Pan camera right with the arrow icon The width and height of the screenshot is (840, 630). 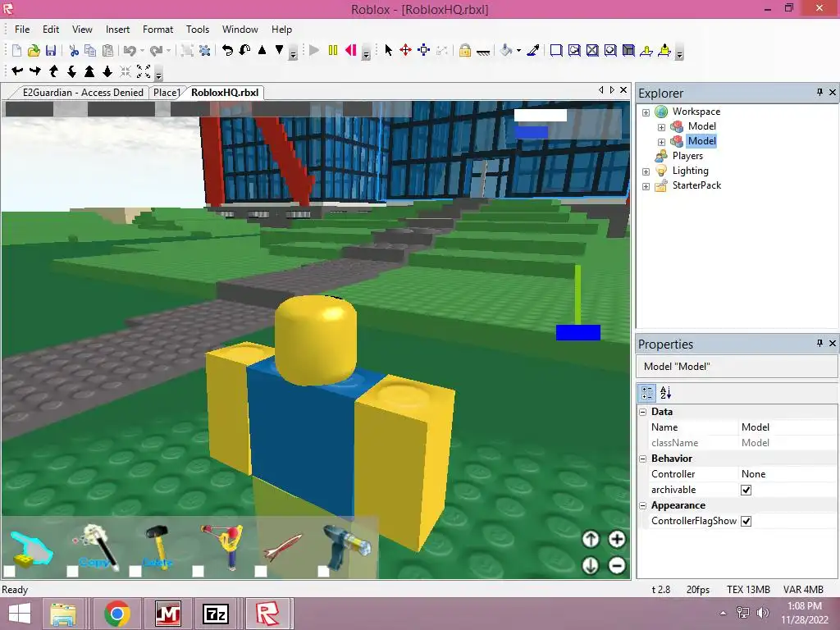(x=35, y=71)
